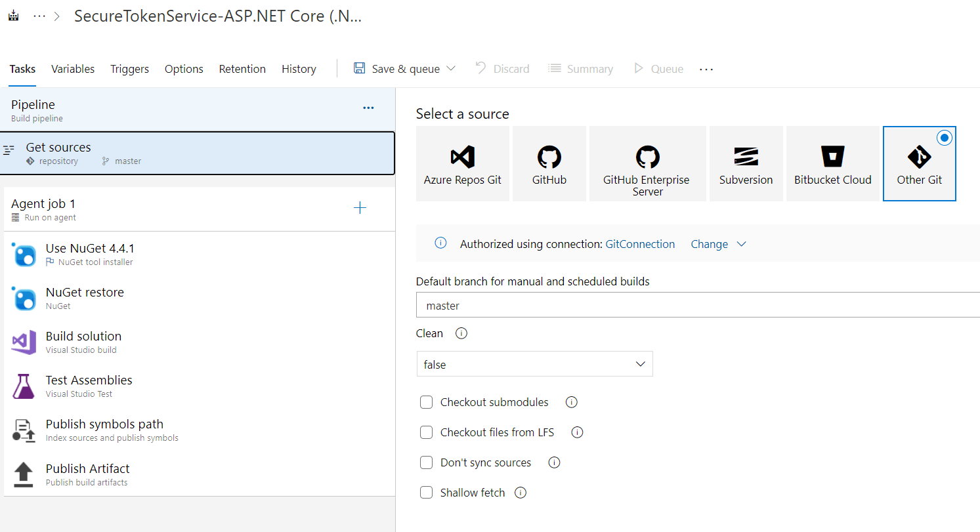The width and height of the screenshot is (980, 532).
Task: Select Bitbucket Cloud source
Action: 833,163
